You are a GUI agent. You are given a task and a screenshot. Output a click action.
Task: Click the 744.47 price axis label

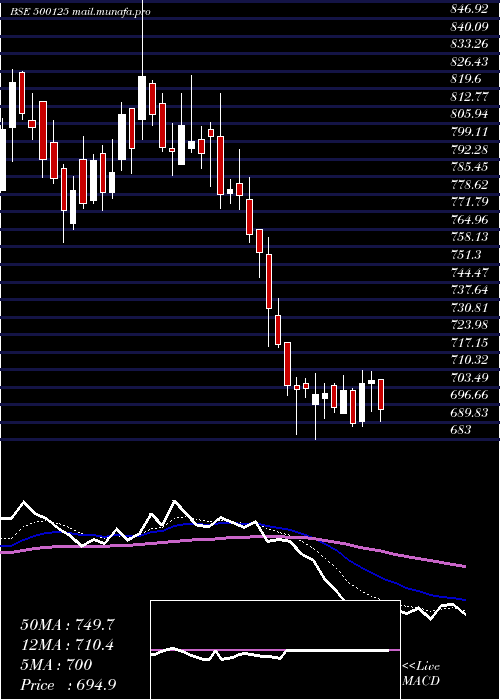pos(469,272)
